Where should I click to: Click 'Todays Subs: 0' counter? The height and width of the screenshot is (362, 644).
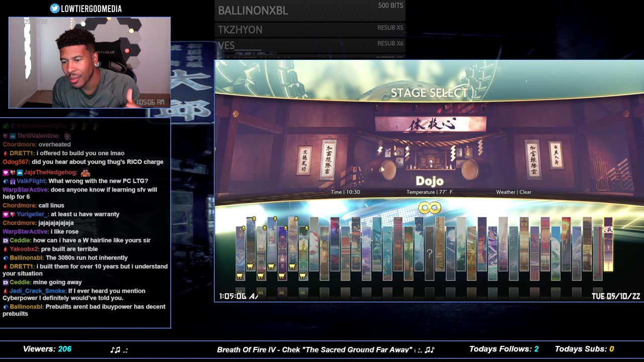(585, 349)
